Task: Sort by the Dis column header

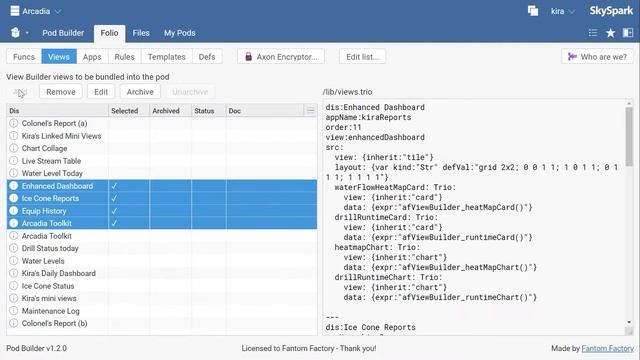Action: click(58, 111)
